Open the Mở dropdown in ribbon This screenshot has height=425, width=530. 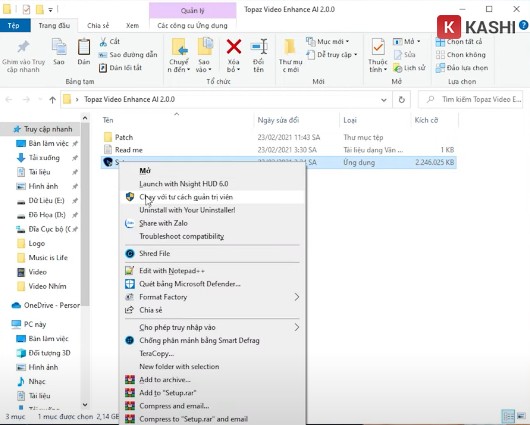point(406,42)
